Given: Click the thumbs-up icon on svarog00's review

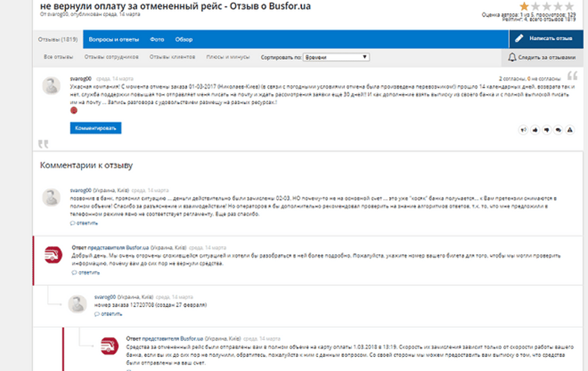Looking at the screenshot, I should click(x=535, y=130).
